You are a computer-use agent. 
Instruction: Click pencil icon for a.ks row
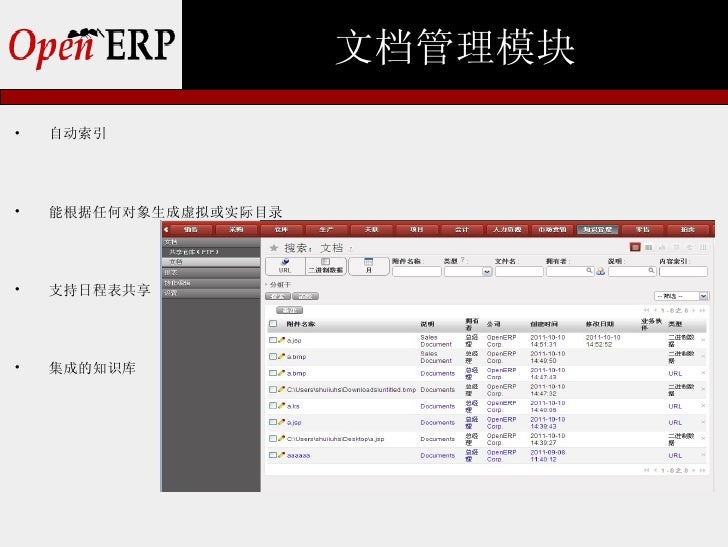tap(281, 405)
